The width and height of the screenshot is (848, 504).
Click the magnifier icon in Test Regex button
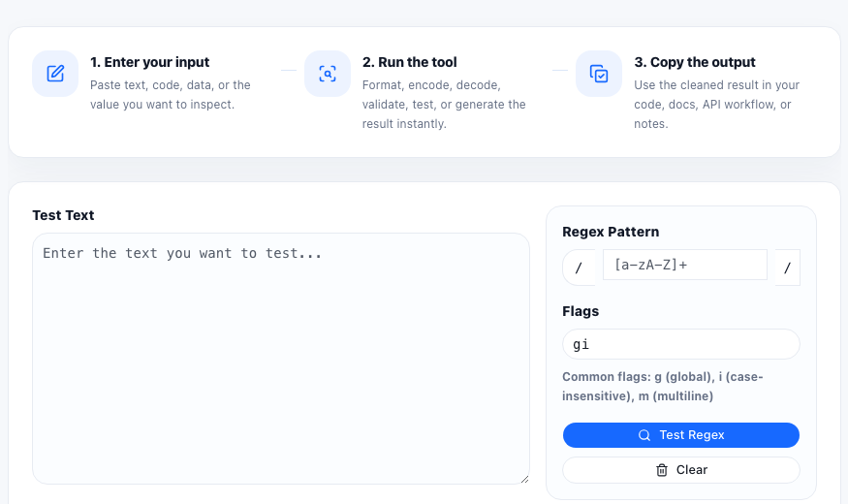(644, 435)
